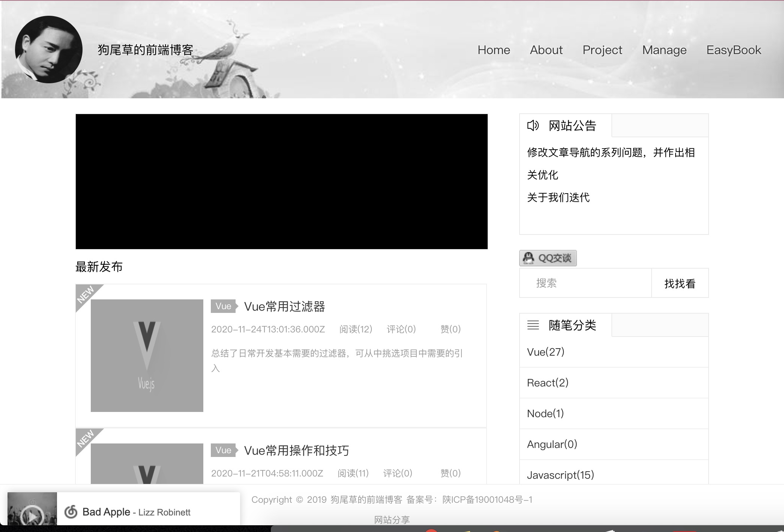Select the 网站公告 panel heading
This screenshot has width=784, height=532.
pos(572,126)
